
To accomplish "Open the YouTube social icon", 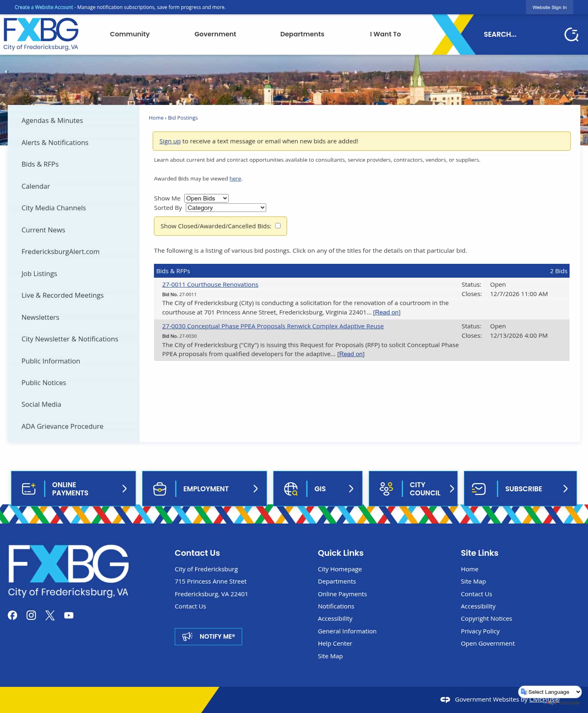I will coord(69,615).
